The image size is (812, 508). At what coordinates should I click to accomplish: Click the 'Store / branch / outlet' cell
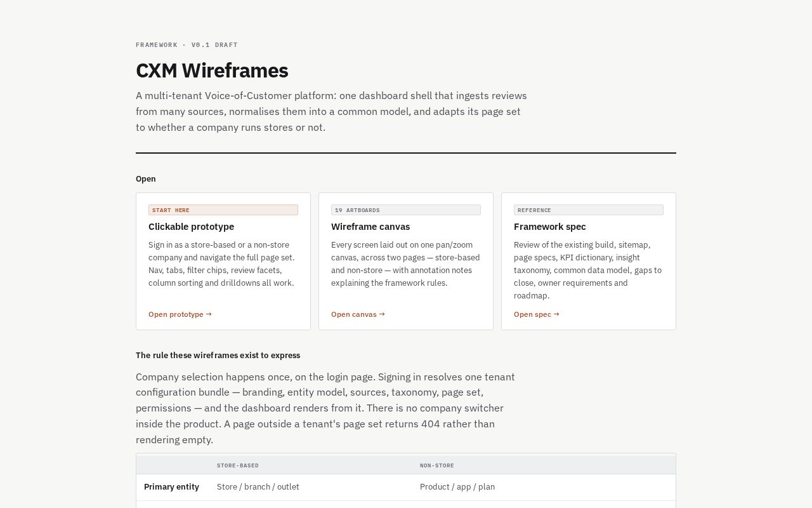258,487
